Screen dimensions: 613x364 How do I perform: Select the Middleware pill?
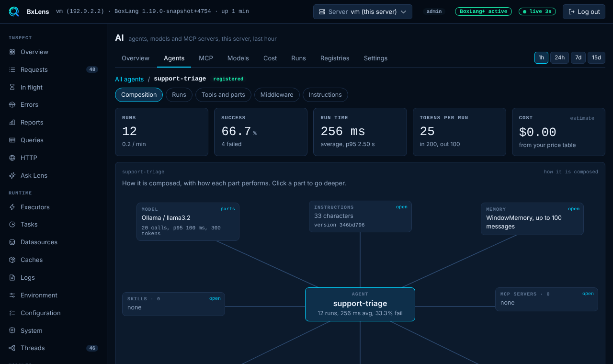pos(277,95)
